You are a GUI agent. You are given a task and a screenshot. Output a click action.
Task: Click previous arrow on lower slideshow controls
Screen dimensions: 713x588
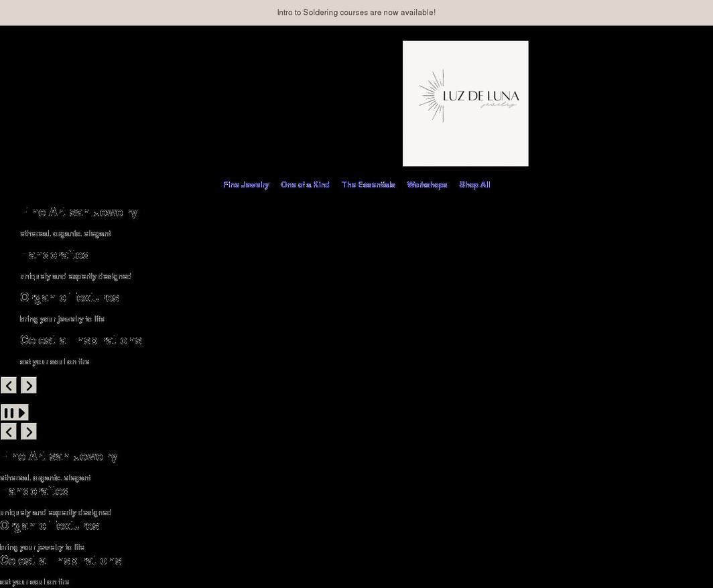[9, 431]
